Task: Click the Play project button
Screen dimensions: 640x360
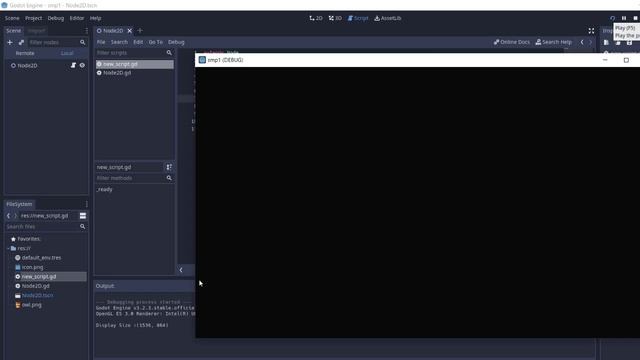Action: point(612,18)
